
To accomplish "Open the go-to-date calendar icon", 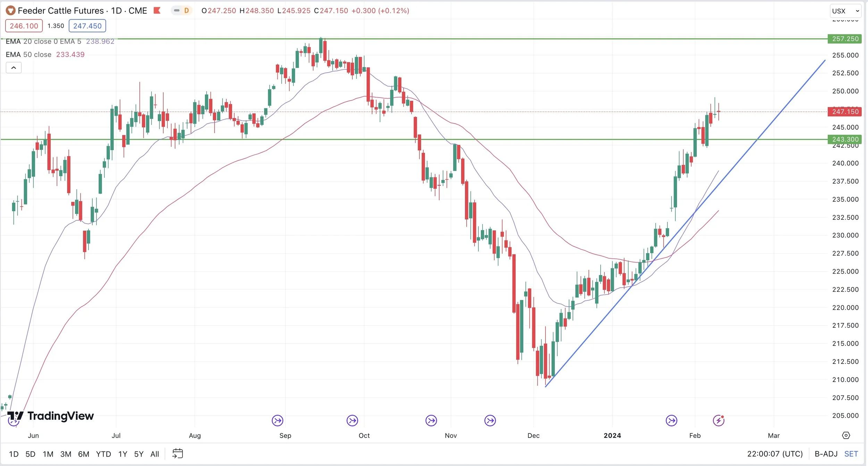I will (177, 453).
